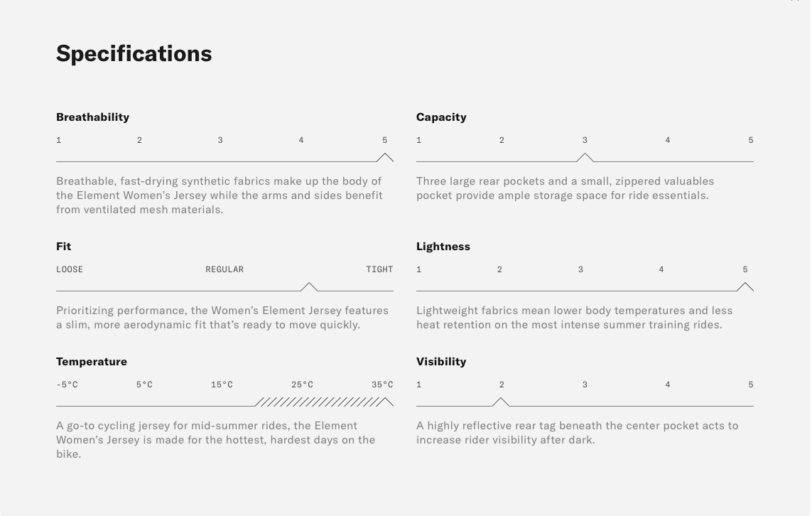Click the Temperature range peak marker

pyautogui.click(x=385, y=402)
